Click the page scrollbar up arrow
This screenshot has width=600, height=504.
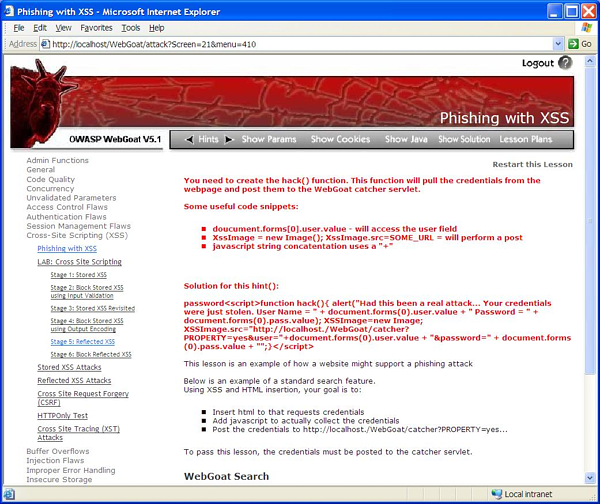pyautogui.click(x=590, y=61)
